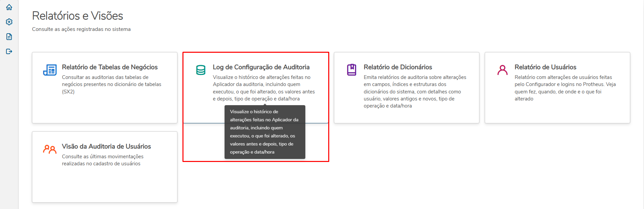Open the settings gear in sidebar
This screenshot has height=209, width=644.
pyautogui.click(x=9, y=22)
